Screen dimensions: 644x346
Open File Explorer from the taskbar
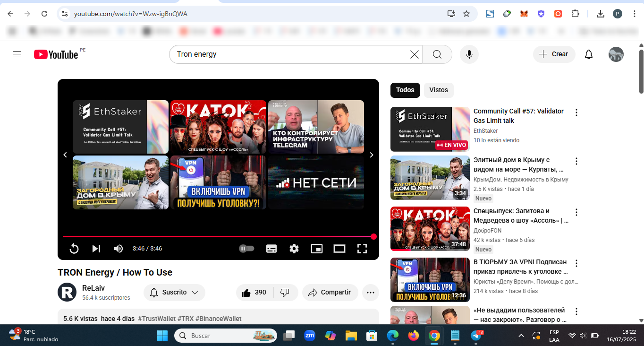pyautogui.click(x=351, y=336)
